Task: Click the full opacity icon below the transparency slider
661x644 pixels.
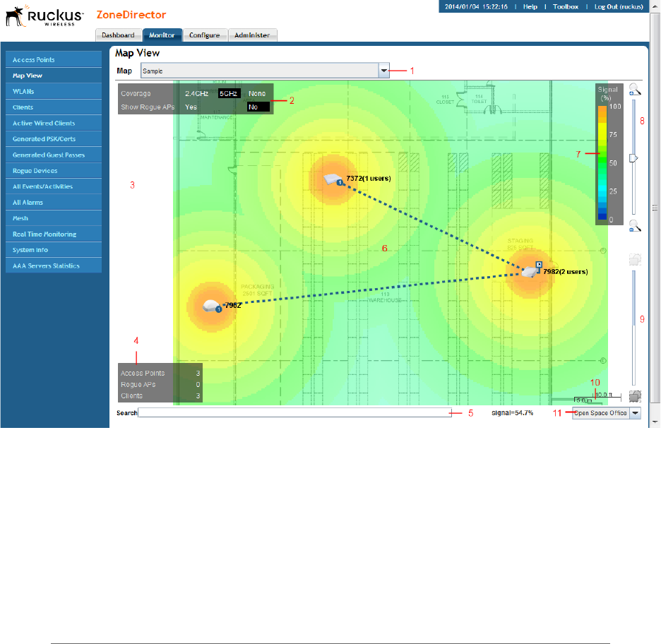Action: coord(635,395)
